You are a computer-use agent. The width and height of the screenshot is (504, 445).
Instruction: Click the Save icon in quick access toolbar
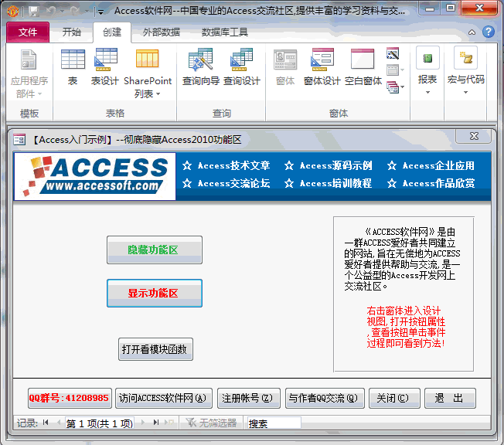click(34, 12)
